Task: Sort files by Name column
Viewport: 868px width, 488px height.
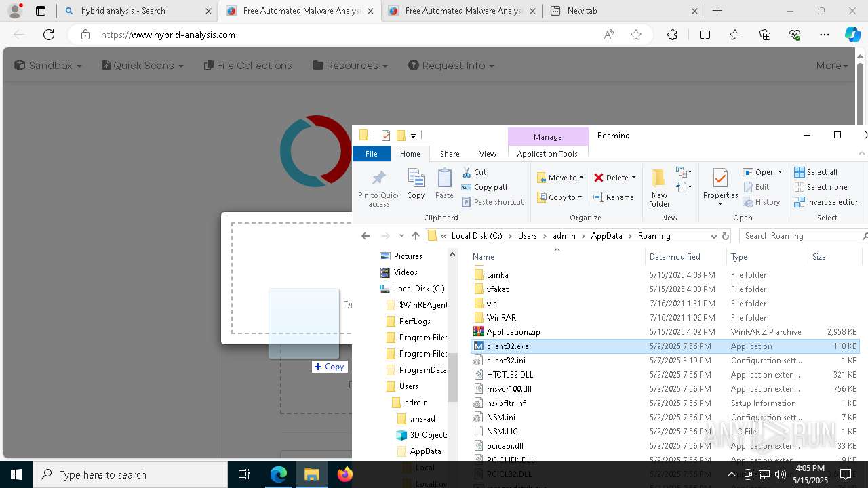Action: [556, 257]
